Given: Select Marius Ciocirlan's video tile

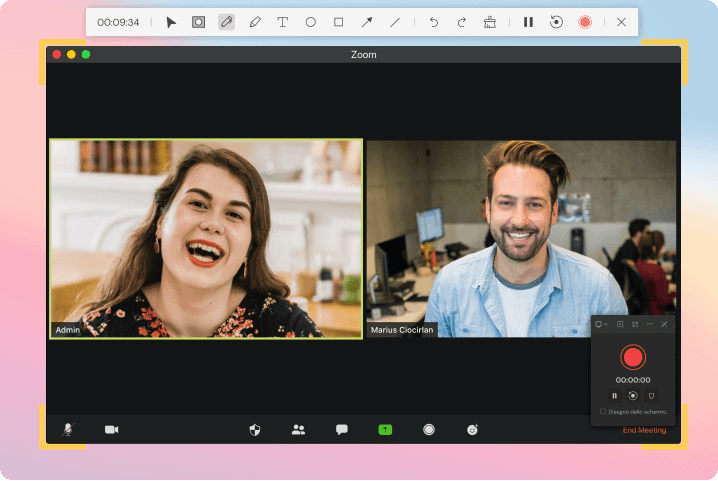Looking at the screenshot, I should 521,239.
